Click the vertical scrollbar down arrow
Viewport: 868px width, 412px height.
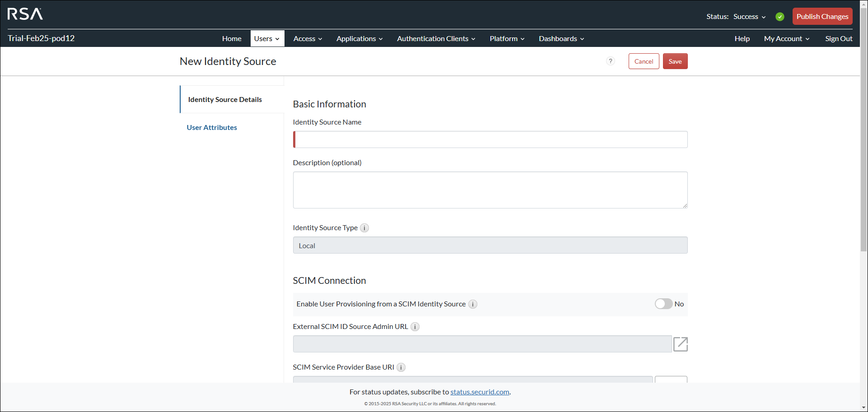pyautogui.click(x=863, y=407)
